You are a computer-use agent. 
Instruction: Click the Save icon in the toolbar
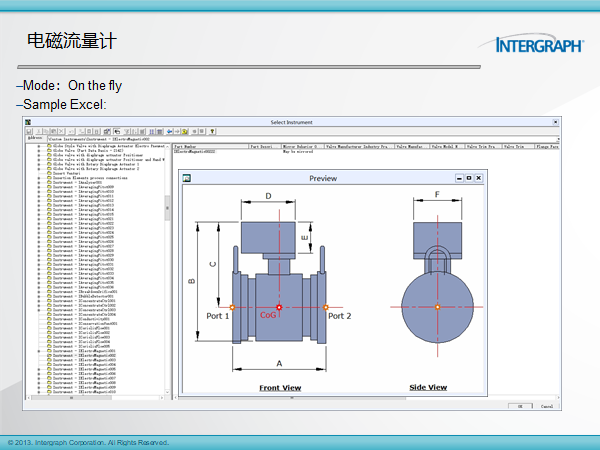click(29, 131)
